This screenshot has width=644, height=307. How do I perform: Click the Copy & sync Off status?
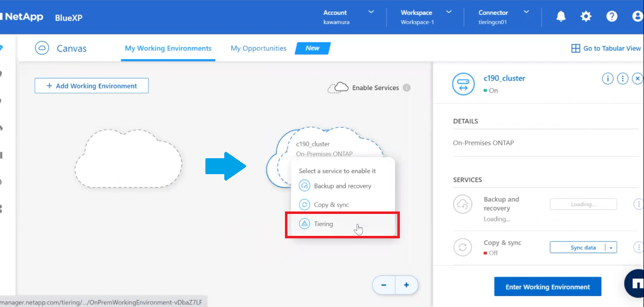pyautogui.click(x=491, y=253)
